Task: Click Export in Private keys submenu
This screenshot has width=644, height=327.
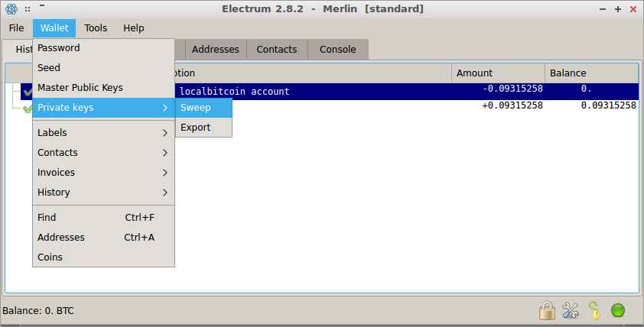Action: pyautogui.click(x=203, y=127)
